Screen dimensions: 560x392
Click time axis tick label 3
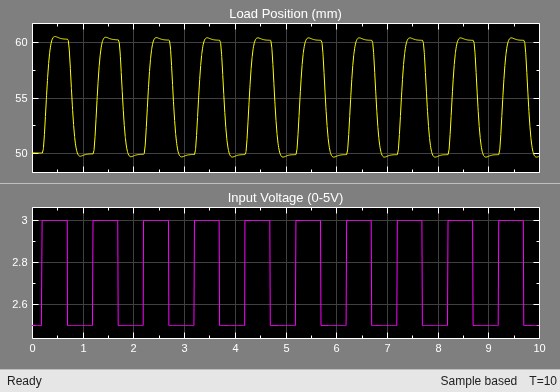point(184,348)
